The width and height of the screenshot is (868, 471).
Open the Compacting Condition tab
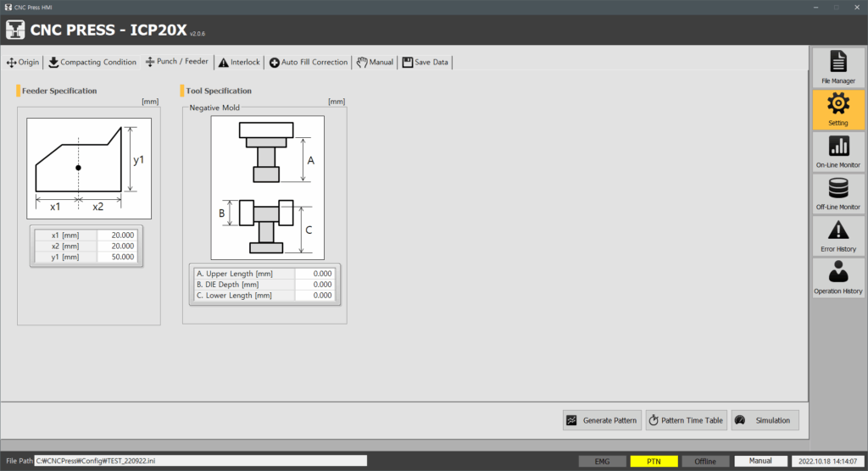pyautogui.click(x=92, y=62)
